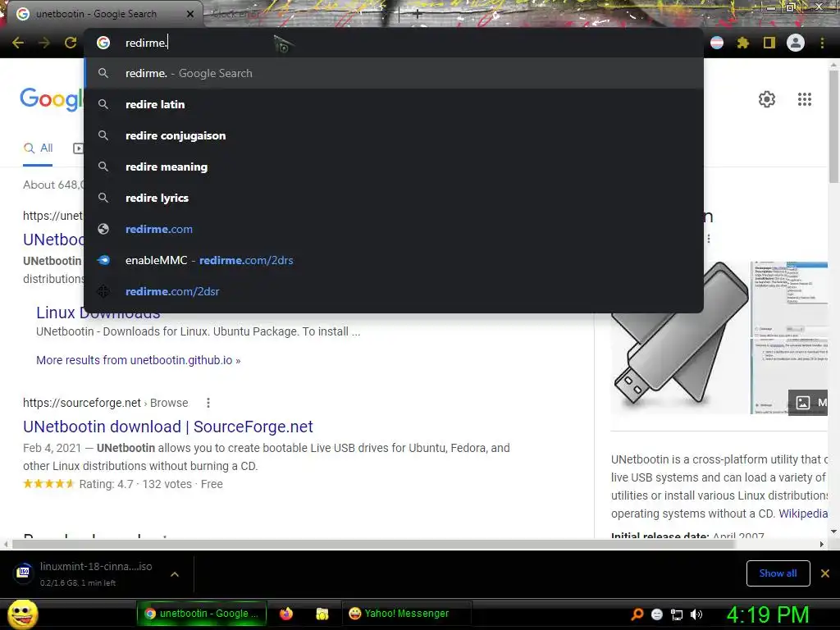Open 'UNetbootin download | SourceForge.net' result

[167, 427]
